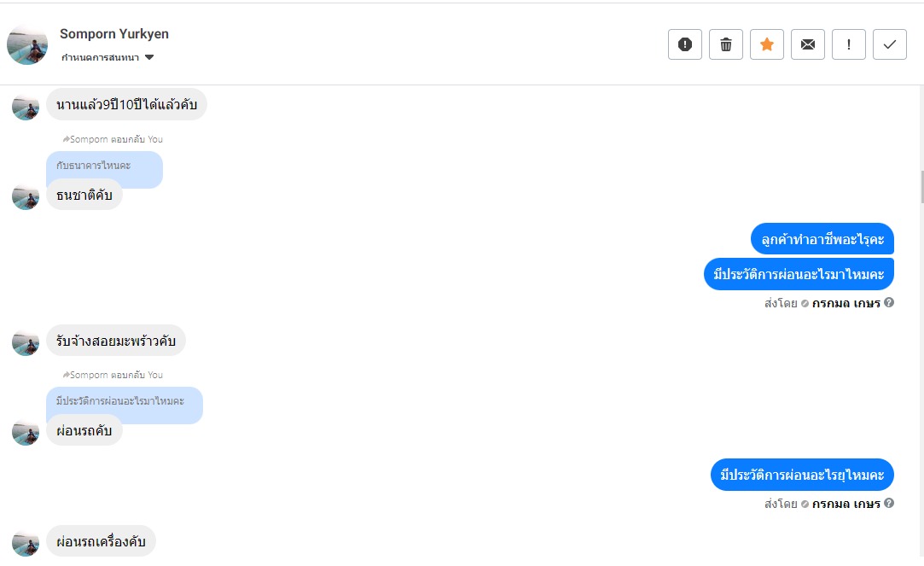
Task: Click Somporn's profile picture in header
Action: (27, 44)
